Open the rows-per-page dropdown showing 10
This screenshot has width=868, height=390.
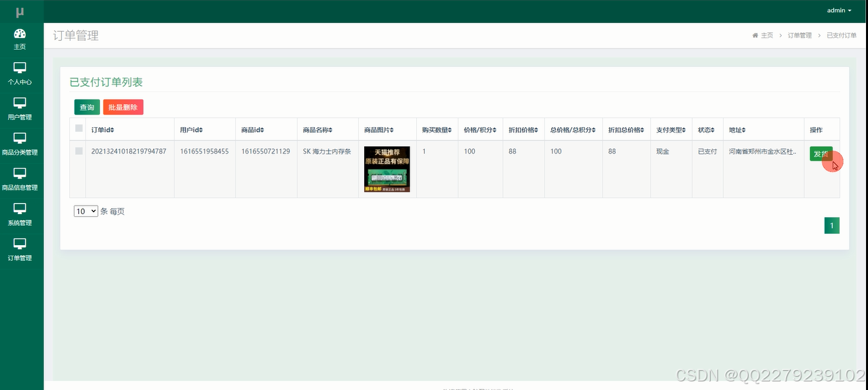coord(86,211)
